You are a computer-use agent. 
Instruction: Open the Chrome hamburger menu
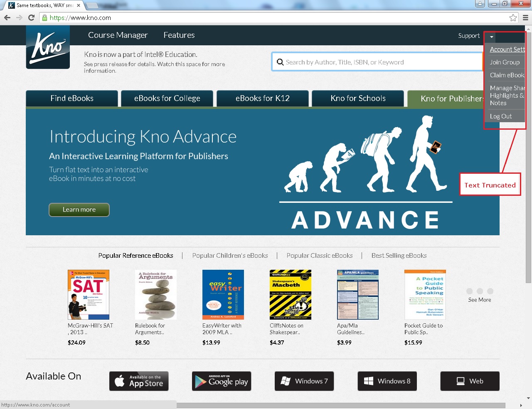pos(525,17)
